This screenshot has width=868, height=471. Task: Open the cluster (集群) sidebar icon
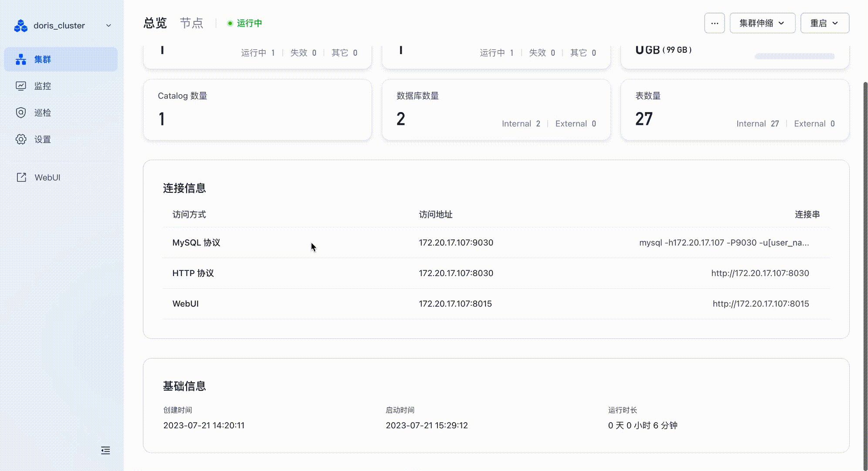(21, 59)
